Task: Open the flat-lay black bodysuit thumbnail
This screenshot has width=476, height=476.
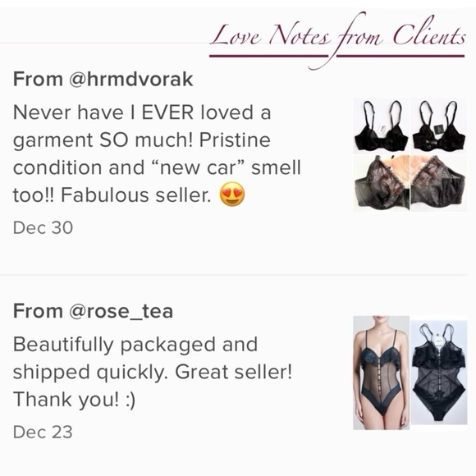Action: (x=439, y=373)
